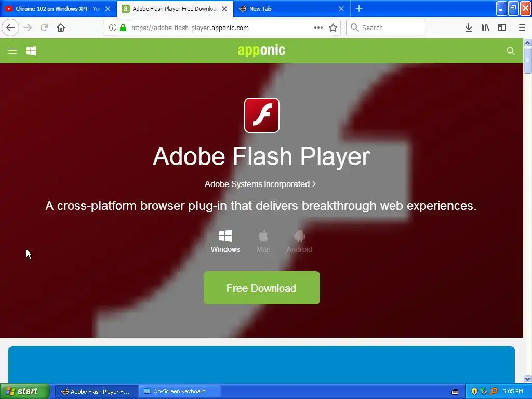Open the browser home page icon

coord(61,28)
